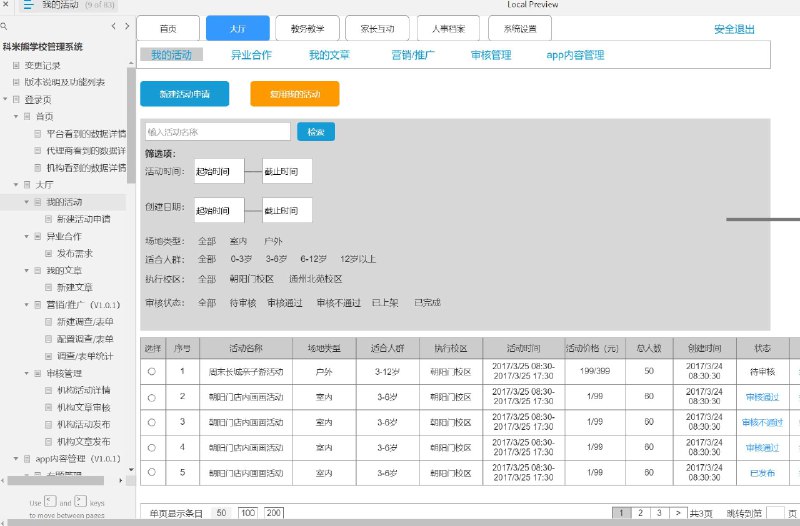Click the page icon beside 发布需求

[48, 253]
